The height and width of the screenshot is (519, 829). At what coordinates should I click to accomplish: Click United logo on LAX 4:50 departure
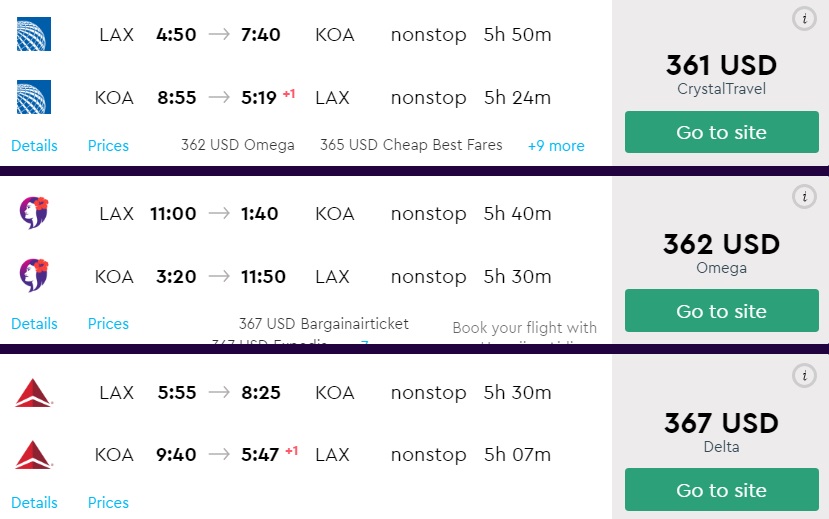[34, 35]
